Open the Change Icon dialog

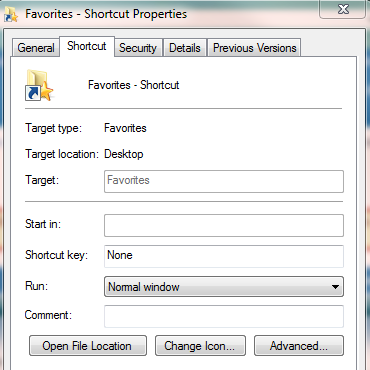coord(200,346)
